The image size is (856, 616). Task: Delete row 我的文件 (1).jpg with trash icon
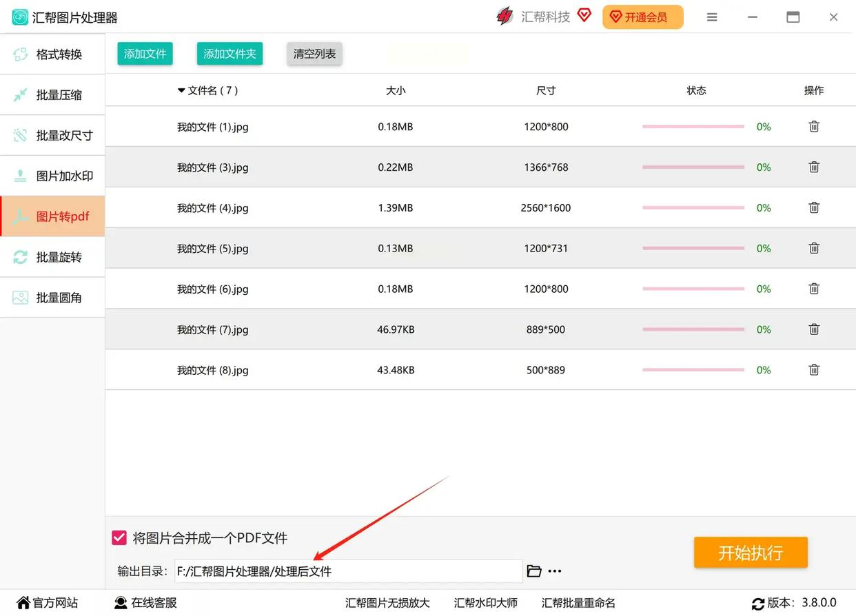point(814,127)
